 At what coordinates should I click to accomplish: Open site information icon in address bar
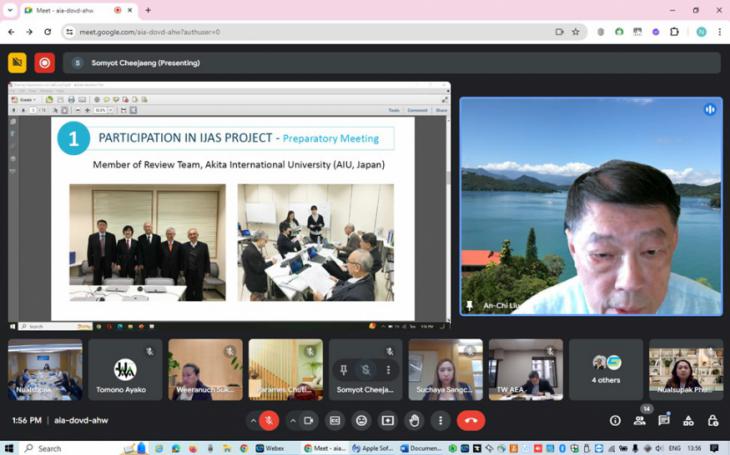tap(69, 32)
